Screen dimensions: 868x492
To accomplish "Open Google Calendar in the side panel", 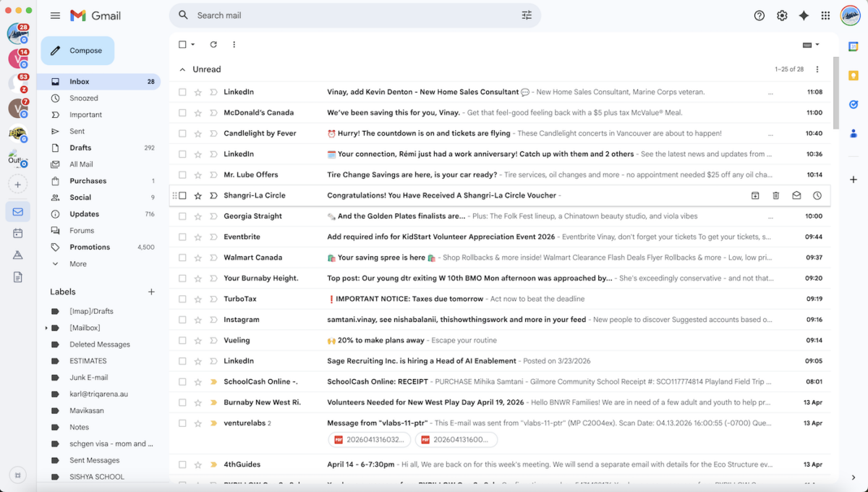I will click(x=854, y=46).
